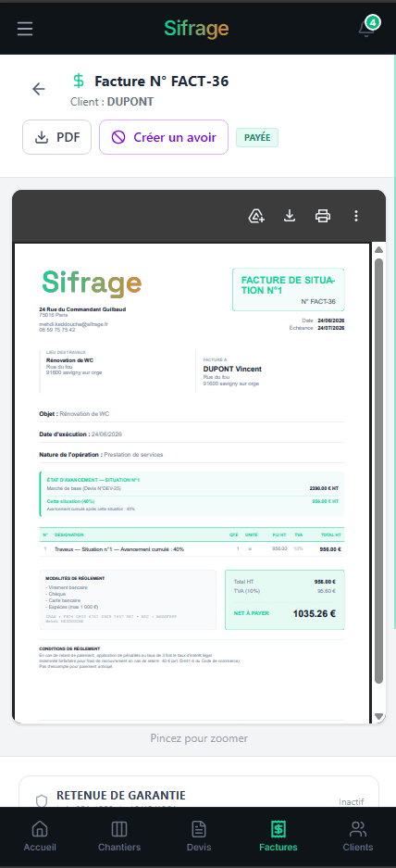
Task: Click the Échéance 24/07/2026 date
Action: coord(316,328)
